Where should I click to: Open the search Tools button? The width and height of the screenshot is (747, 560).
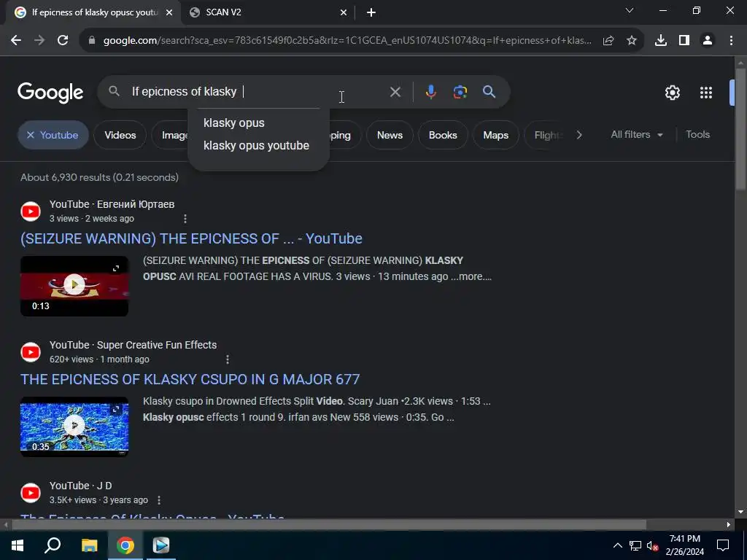click(x=697, y=135)
